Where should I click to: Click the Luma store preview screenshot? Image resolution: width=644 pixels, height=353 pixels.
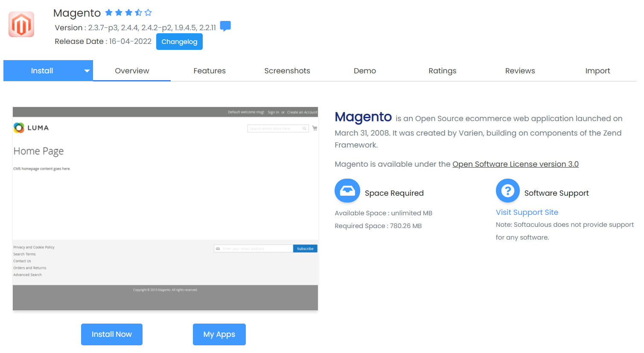(165, 208)
